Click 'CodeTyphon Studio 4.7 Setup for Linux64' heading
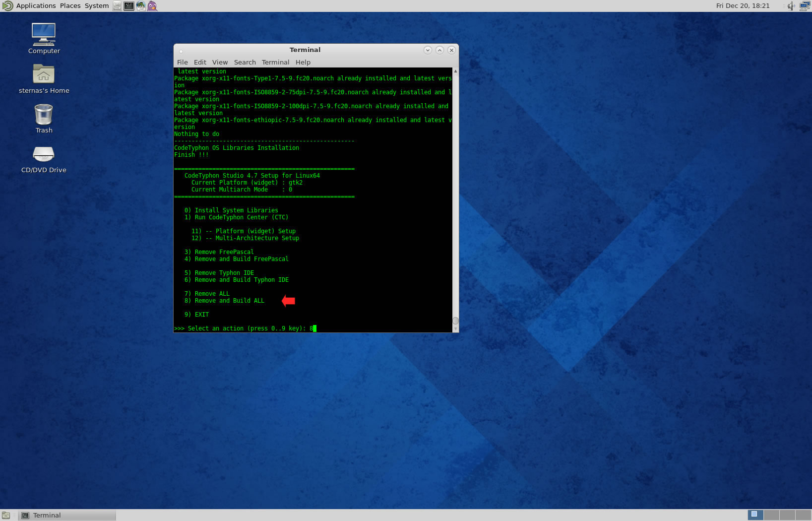The height and width of the screenshot is (521, 812). (x=252, y=176)
